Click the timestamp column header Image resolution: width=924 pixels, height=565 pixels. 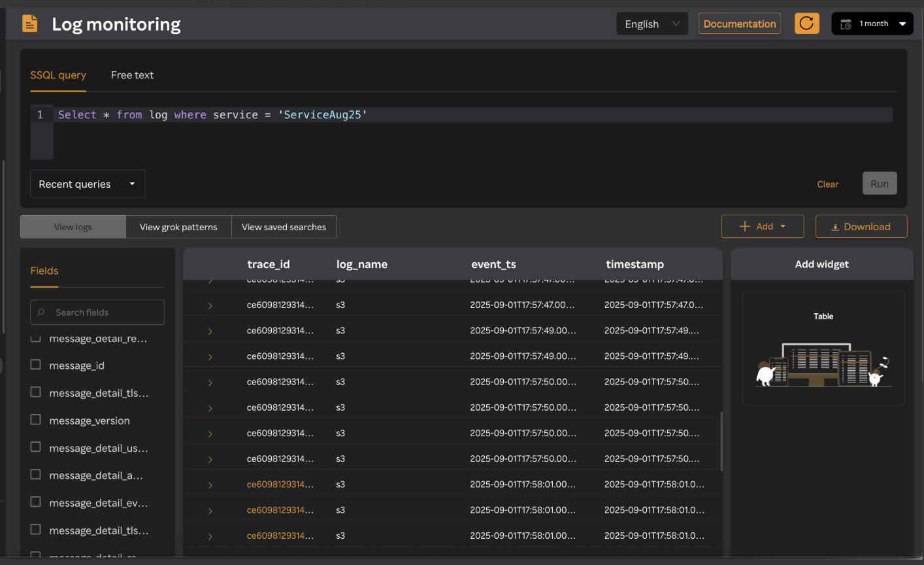[635, 264]
